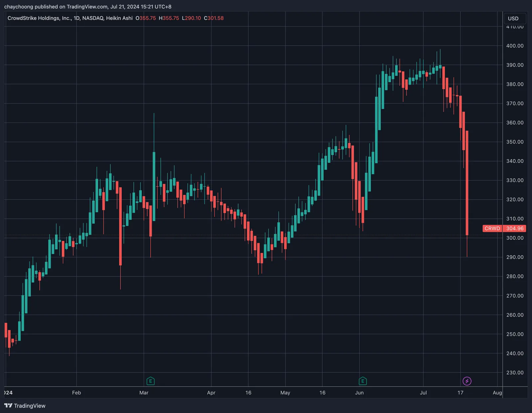Click the 240.00 price axis label

pyautogui.click(x=515, y=353)
